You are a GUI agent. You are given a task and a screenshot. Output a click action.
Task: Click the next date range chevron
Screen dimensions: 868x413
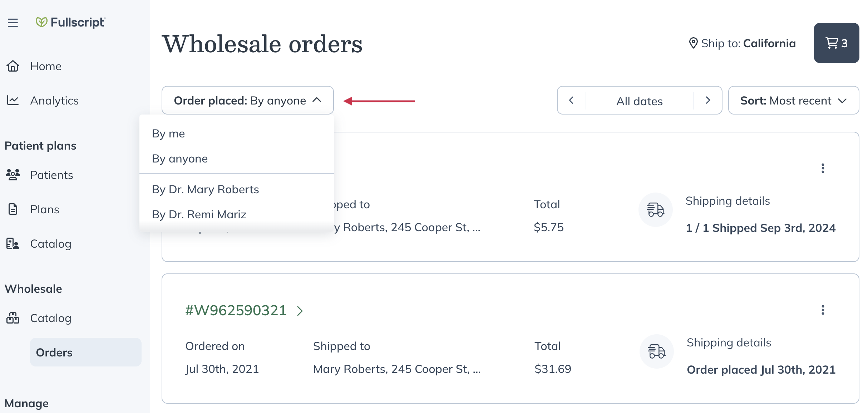(708, 101)
